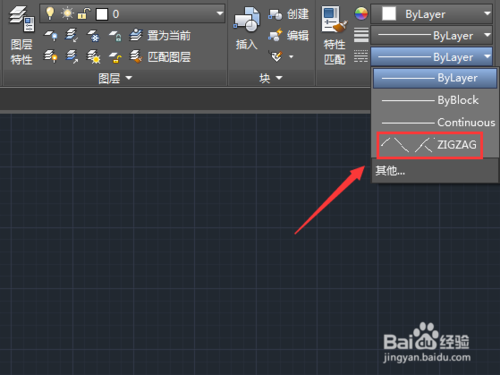Click 编辑 edit block button
500x375 pixels.
coord(288,35)
